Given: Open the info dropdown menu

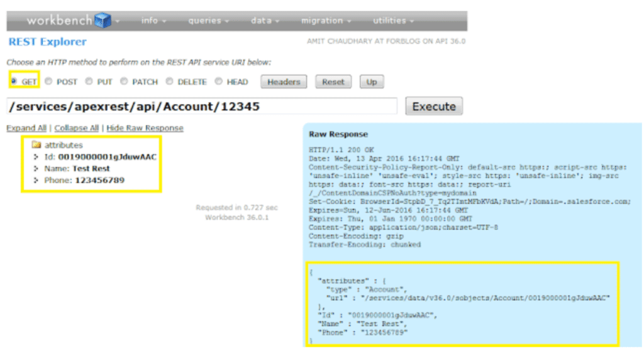Looking at the screenshot, I should click(x=153, y=21).
